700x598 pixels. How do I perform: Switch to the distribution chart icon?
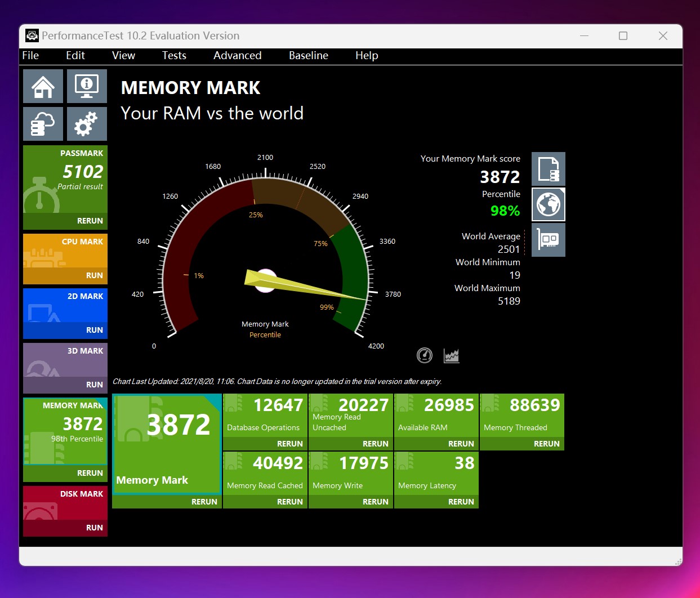451,355
